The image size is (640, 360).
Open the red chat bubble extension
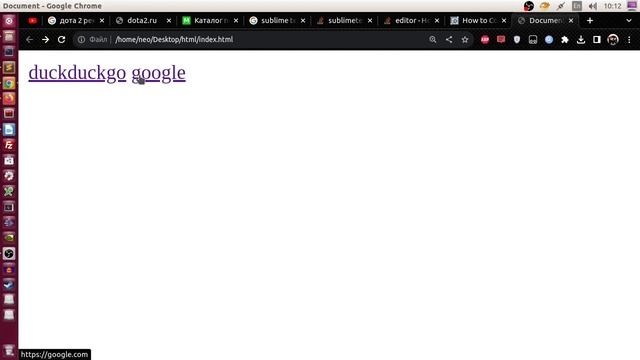coord(501,40)
